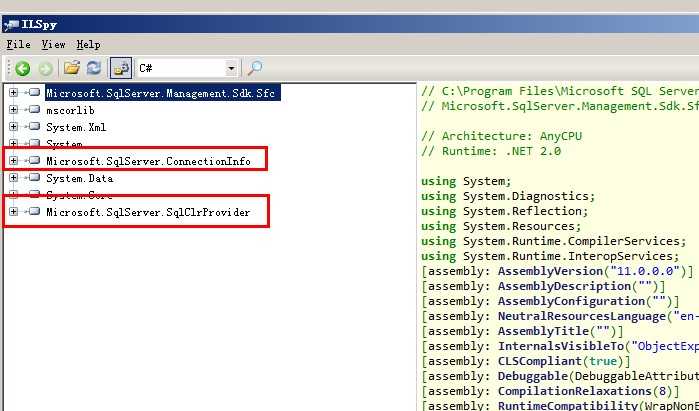Click the ILSpy title bar icon

pos(11,24)
